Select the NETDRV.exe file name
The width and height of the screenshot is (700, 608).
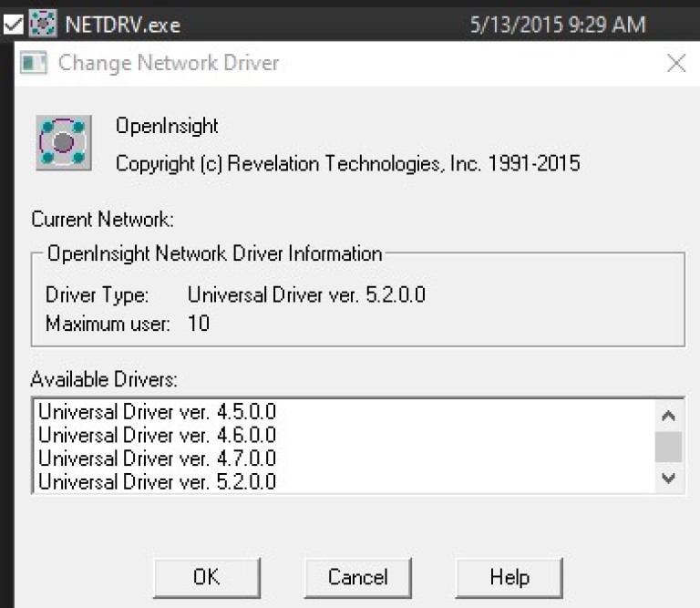pyautogui.click(x=123, y=25)
